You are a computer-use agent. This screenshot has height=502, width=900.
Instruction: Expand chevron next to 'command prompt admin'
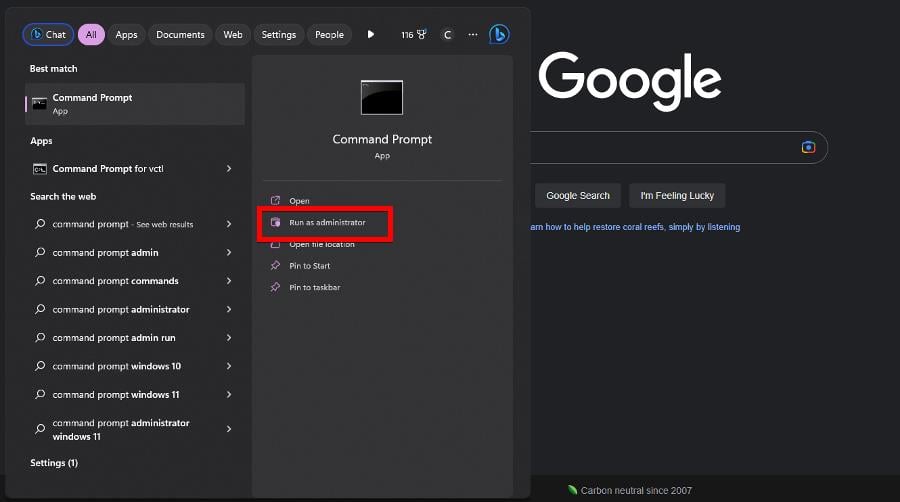pyautogui.click(x=228, y=252)
